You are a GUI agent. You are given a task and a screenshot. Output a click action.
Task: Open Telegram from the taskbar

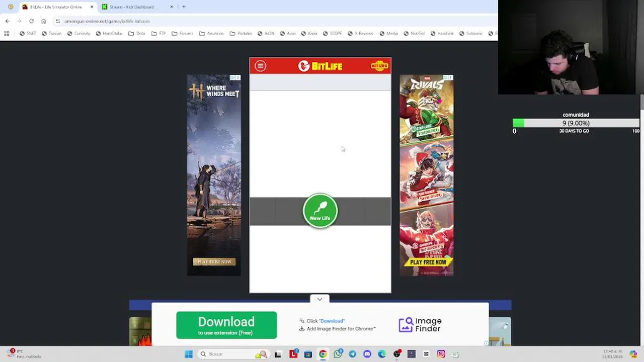click(352, 354)
